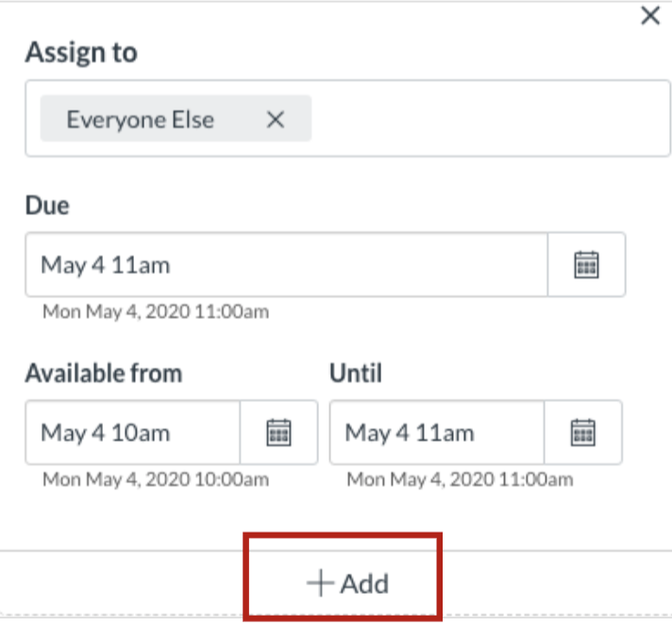Screen dimensions: 672x625
Task: Click the Available from label
Action: coord(104,373)
